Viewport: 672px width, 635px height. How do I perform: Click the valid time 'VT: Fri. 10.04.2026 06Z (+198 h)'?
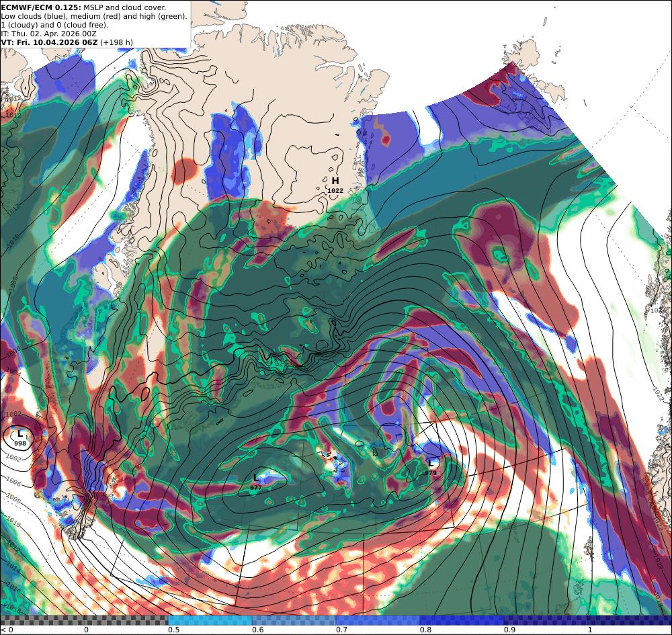coord(67,42)
